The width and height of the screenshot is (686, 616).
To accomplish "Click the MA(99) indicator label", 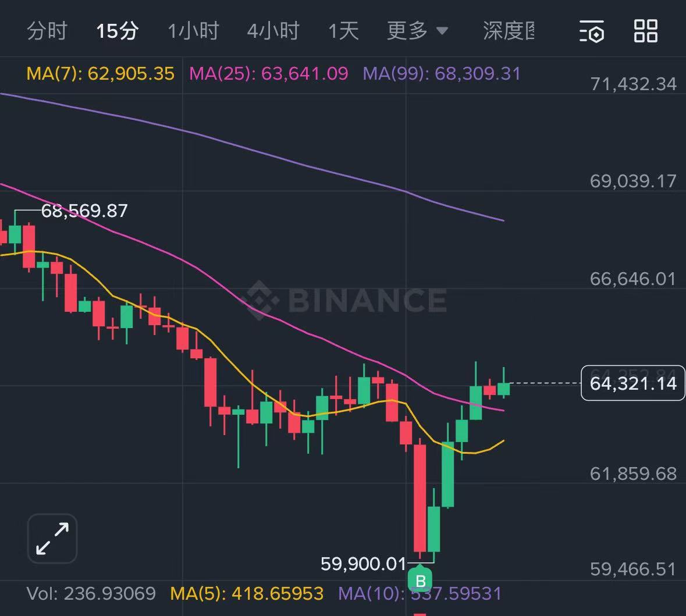I will [x=441, y=74].
